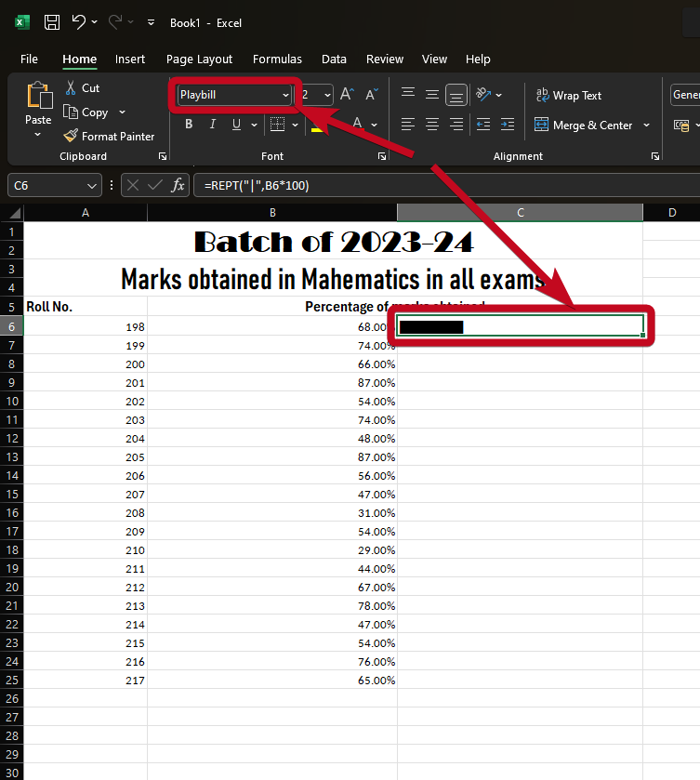Click the Excel app icon in title bar
Image resolution: width=700 pixels, height=780 pixels.
[x=22, y=22]
